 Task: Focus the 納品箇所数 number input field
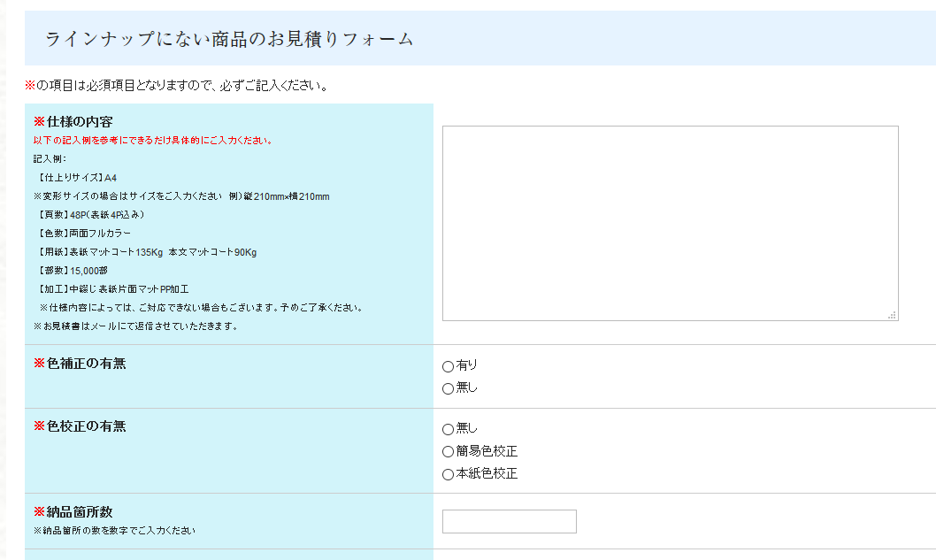click(x=509, y=522)
